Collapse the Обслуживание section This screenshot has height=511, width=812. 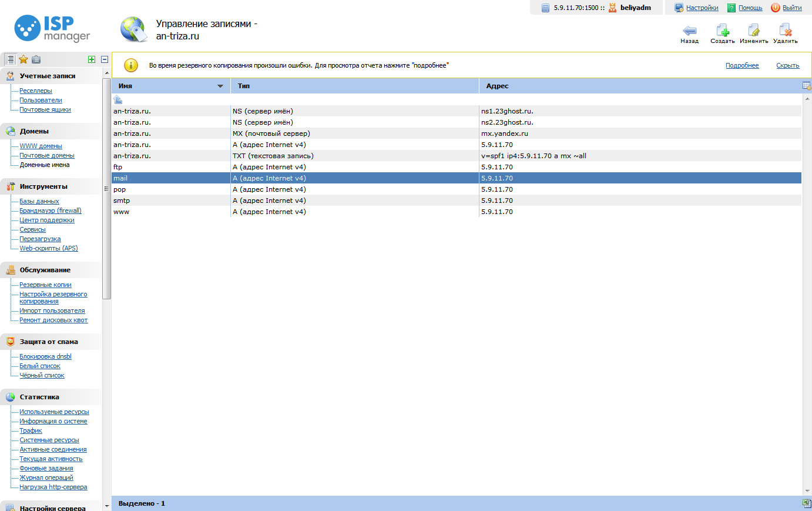[51, 270]
